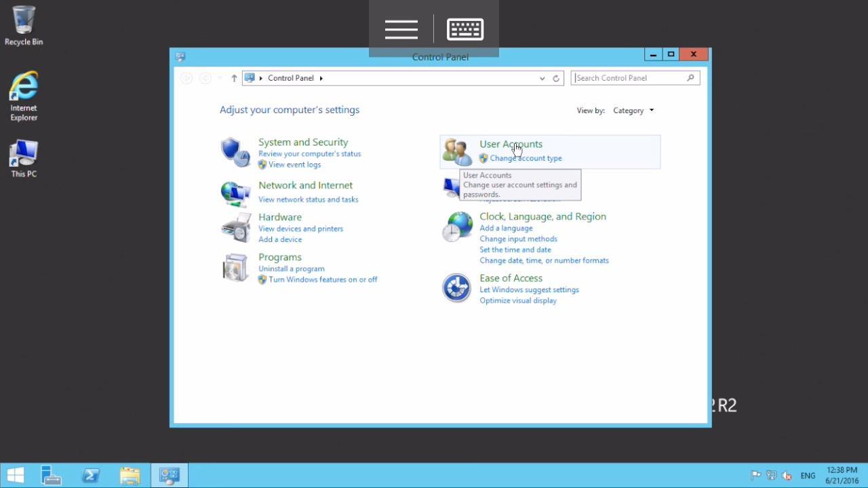Click the Control Panel window title icon

[x=180, y=57]
